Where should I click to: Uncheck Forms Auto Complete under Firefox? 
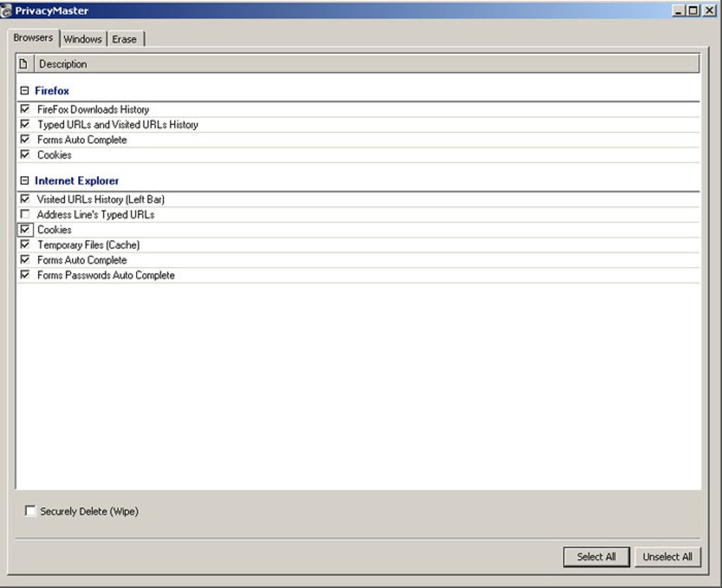click(x=25, y=139)
